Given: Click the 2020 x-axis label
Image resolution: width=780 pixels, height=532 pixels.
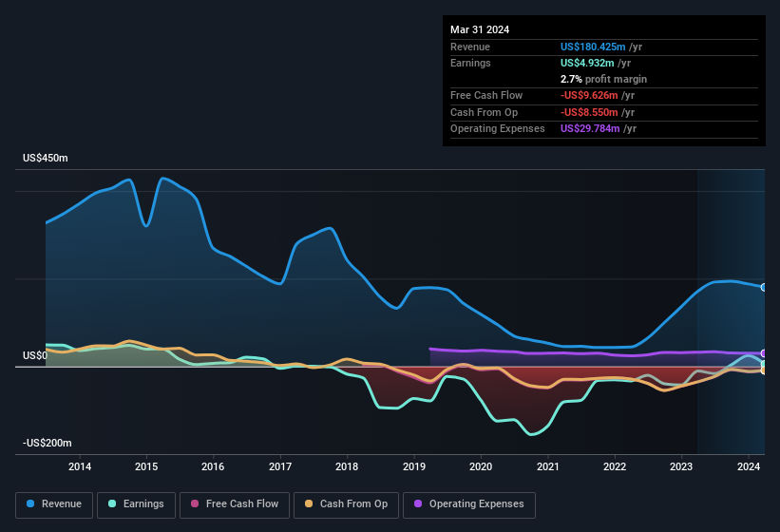Looking at the screenshot, I should [481, 466].
